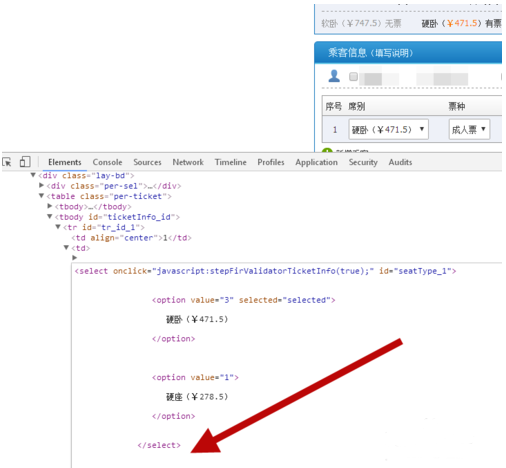Screen dimensions: 506x468
Task: Toggle the device toolbar icon
Action: click(x=25, y=162)
